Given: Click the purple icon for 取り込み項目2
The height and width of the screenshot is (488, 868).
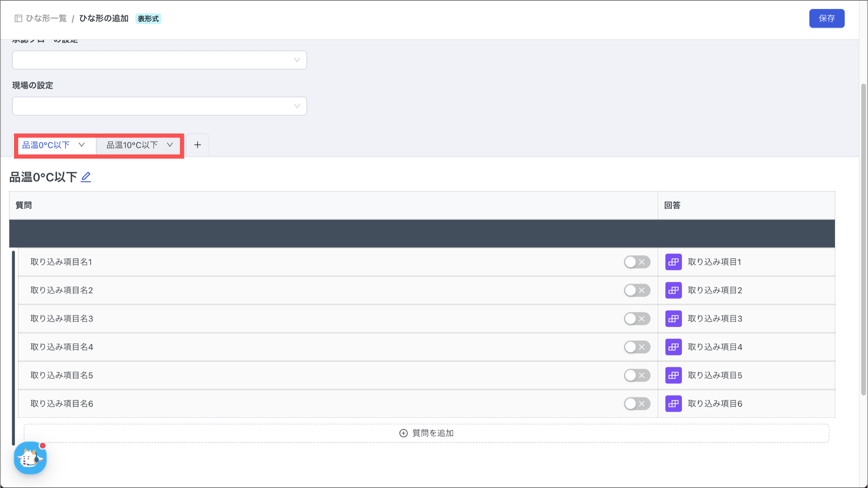Looking at the screenshot, I should (673, 290).
